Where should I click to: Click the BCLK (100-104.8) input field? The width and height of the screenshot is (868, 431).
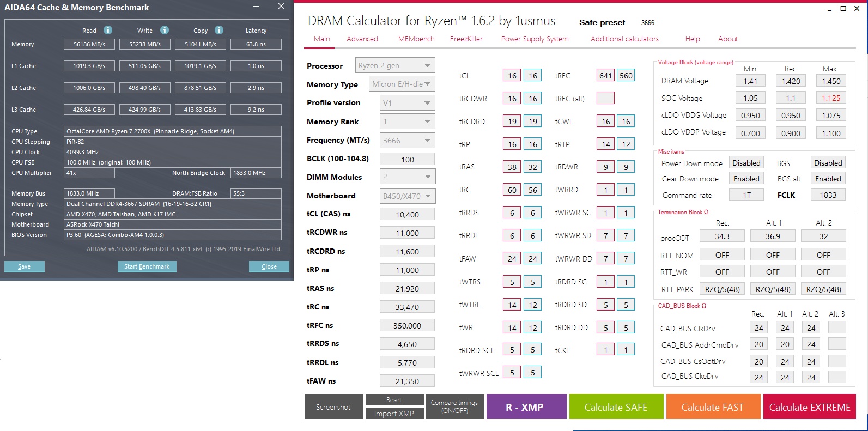point(407,159)
